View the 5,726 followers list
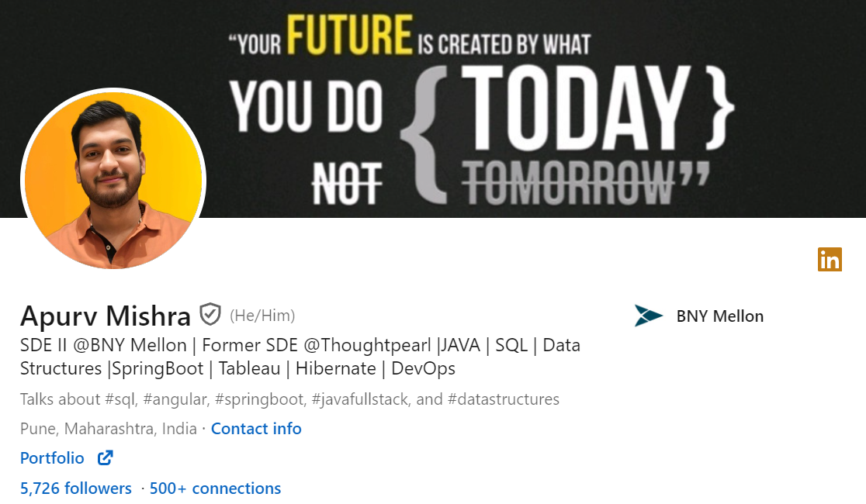This screenshot has width=866, height=504. coord(76,488)
